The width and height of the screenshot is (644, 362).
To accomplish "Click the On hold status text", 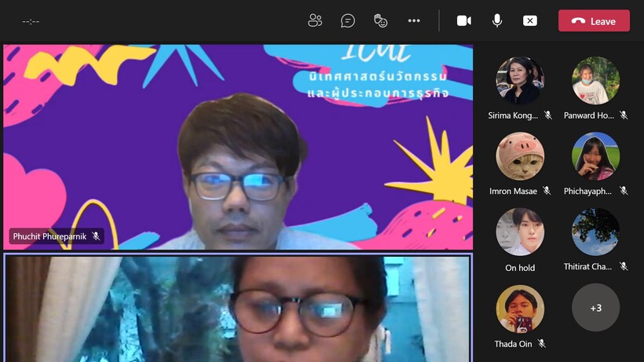I will (520, 268).
